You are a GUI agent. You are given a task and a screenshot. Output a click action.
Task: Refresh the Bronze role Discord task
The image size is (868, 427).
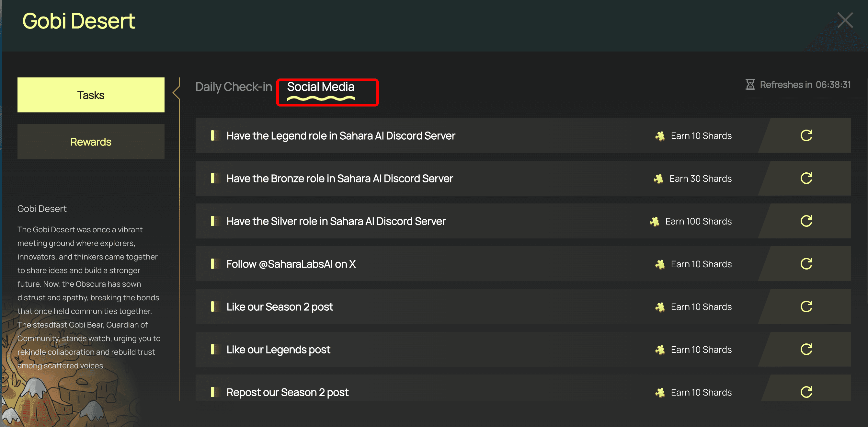(806, 178)
